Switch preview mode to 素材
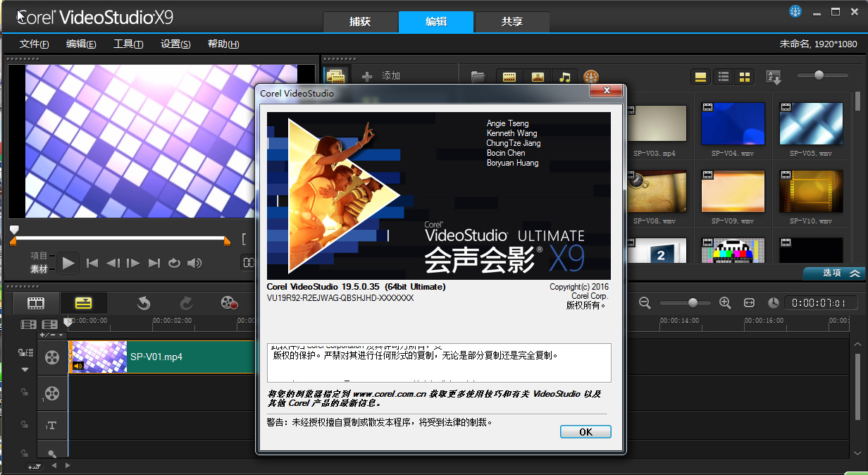Image resolution: width=868 pixels, height=475 pixels. pyautogui.click(x=39, y=269)
